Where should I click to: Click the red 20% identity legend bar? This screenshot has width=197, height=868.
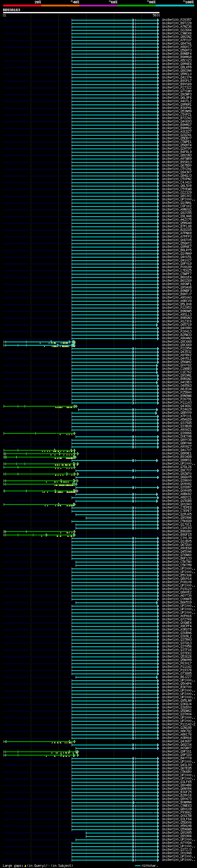22,6
